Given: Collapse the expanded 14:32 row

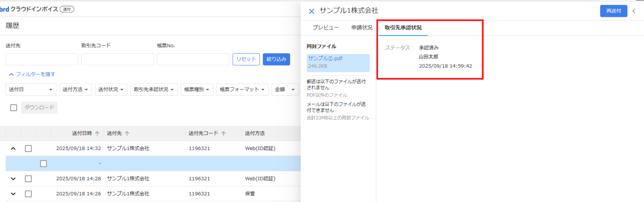Looking at the screenshot, I should tap(13, 148).
